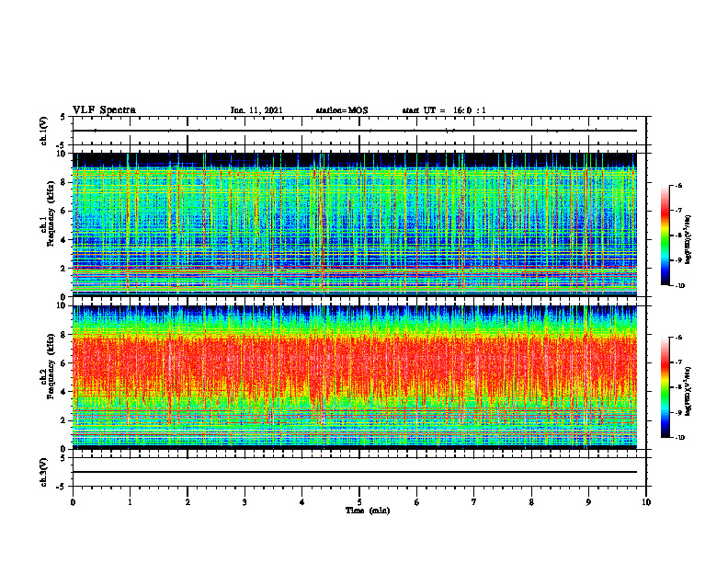Click the "station=MOS" header text
728x563 pixels.
342,110
